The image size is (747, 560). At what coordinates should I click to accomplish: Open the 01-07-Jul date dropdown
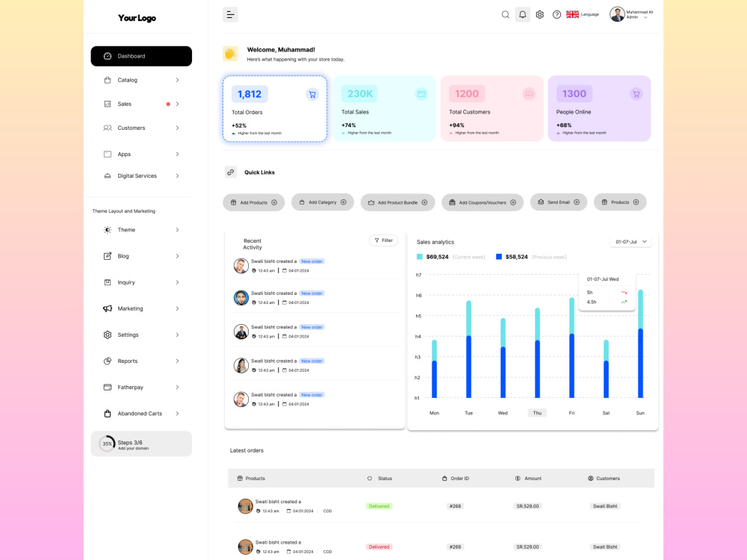pyautogui.click(x=630, y=242)
